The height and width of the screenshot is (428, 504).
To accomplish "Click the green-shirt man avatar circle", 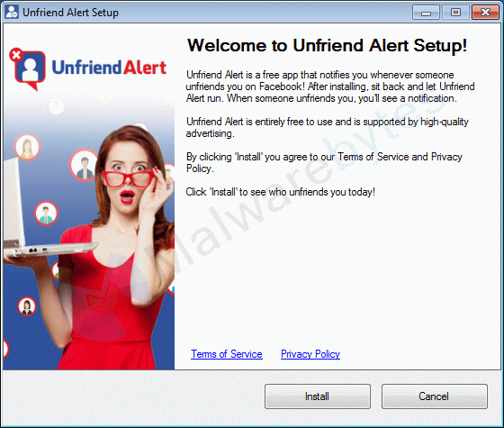I will click(46, 214).
